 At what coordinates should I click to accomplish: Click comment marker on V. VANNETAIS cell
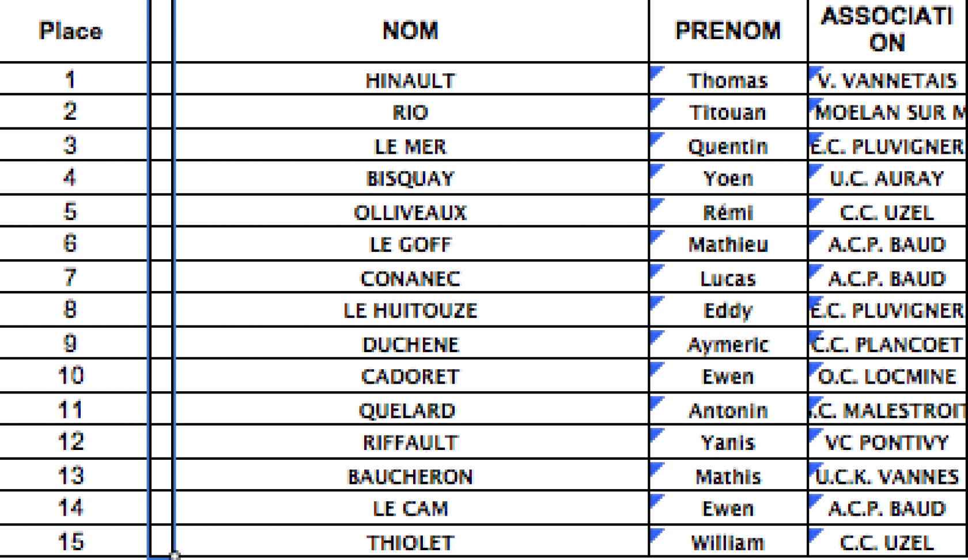click(x=815, y=71)
